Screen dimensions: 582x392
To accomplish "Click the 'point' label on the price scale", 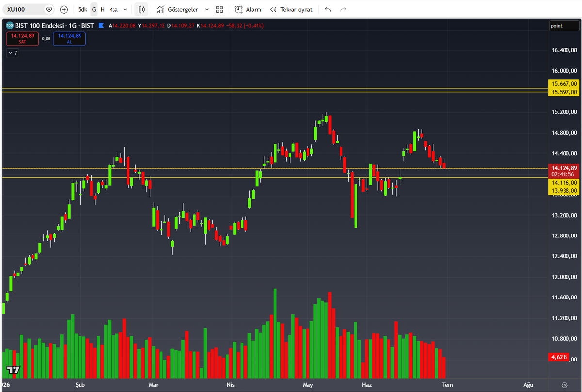I will coord(563,26).
